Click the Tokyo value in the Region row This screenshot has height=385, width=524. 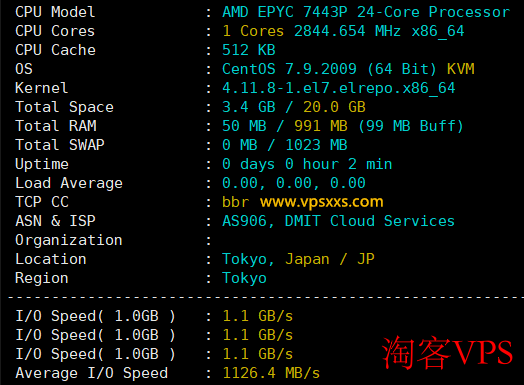click(244, 278)
